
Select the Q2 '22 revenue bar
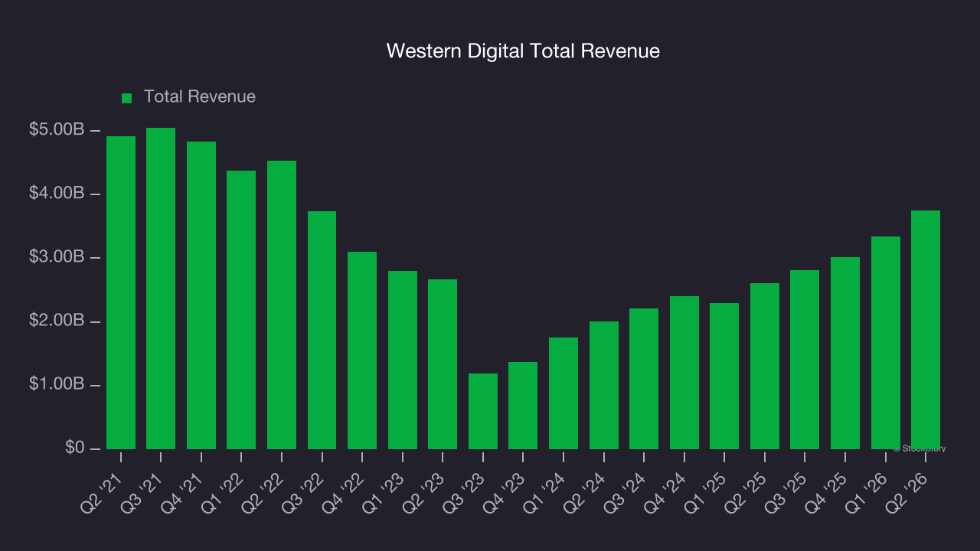pos(282,305)
